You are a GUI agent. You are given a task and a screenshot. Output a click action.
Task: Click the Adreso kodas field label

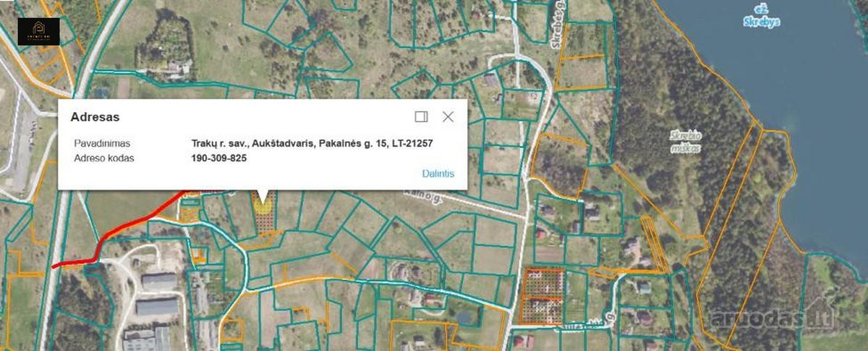point(104,158)
